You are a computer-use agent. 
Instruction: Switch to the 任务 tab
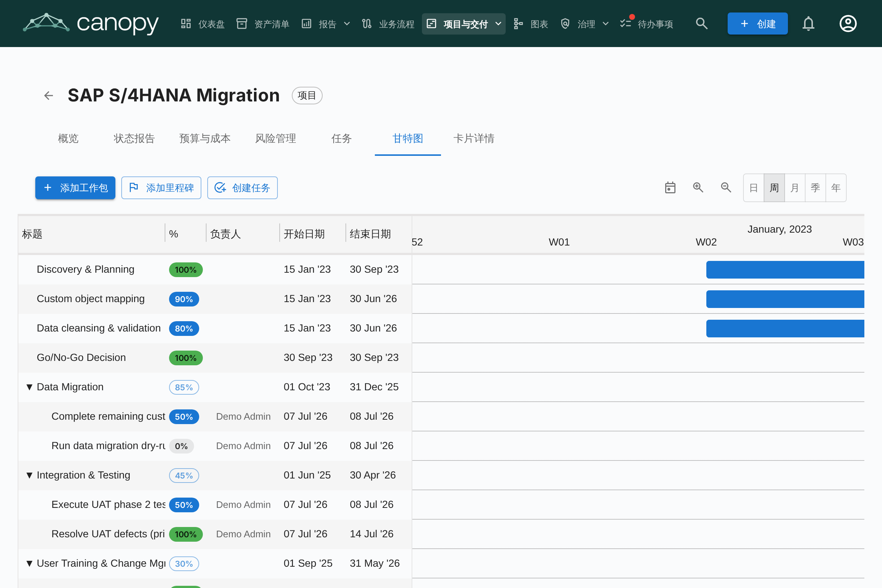click(342, 139)
